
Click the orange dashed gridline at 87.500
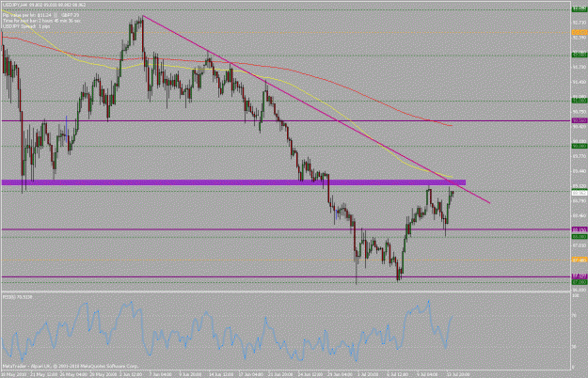pos(285,260)
